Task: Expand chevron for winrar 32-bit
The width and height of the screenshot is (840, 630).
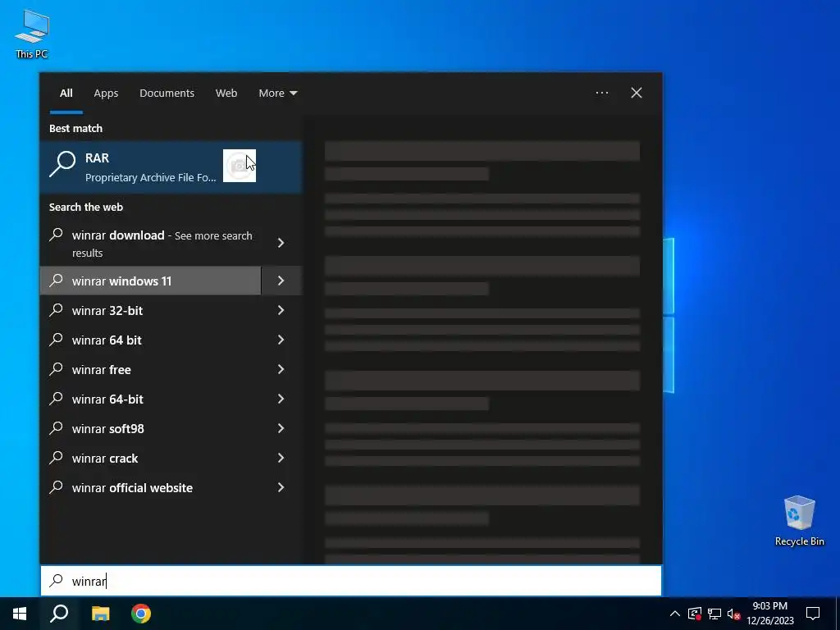Action: click(x=281, y=310)
